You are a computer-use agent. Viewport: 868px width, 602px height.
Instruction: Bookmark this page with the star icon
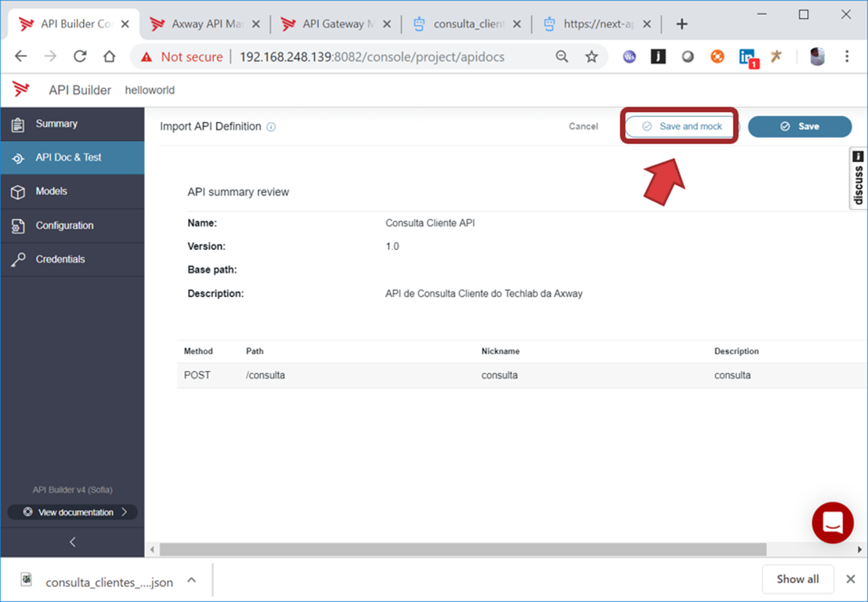[x=591, y=56]
